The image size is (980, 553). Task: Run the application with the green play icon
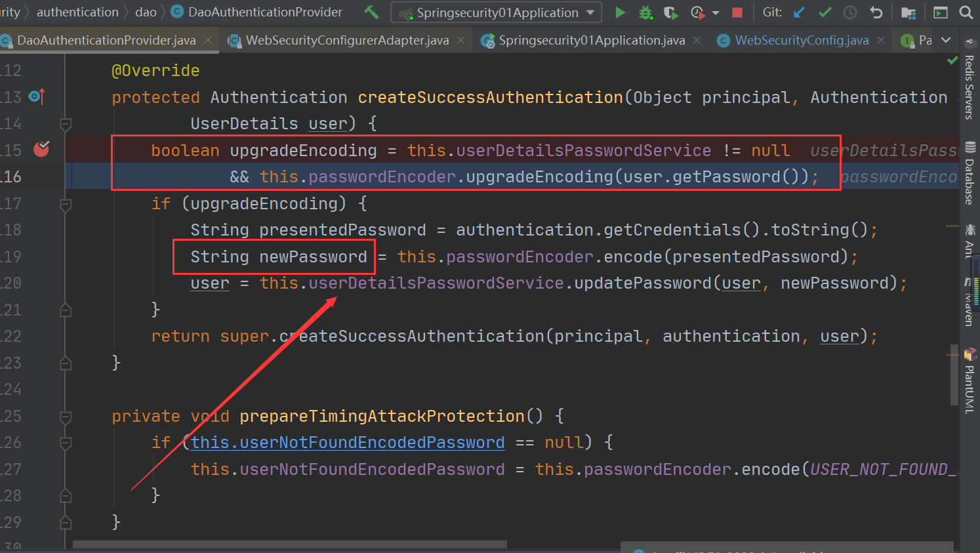coord(620,12)
